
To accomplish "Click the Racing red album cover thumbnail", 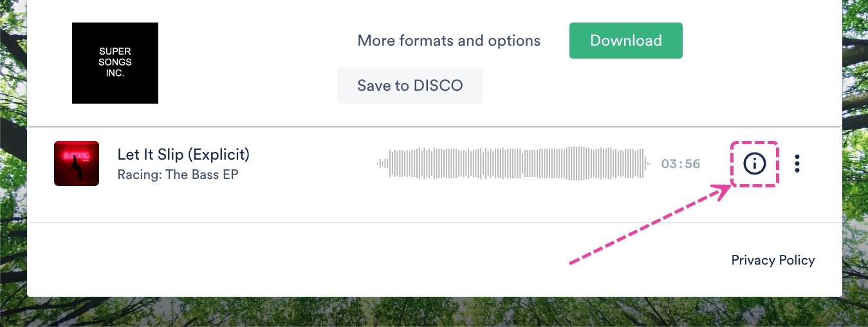I will tap(77, 163).
